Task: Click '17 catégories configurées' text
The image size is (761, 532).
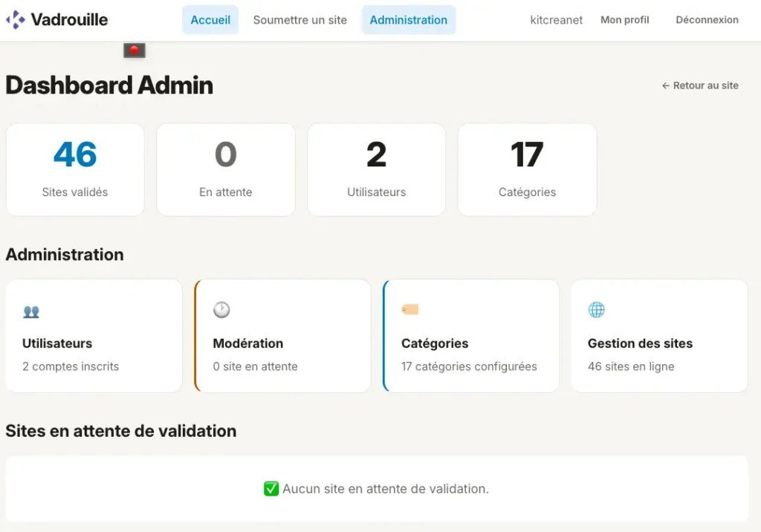Action: (469, 366)
